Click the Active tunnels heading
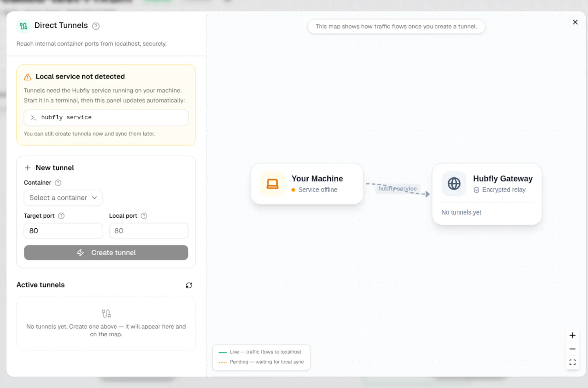588x388 pixels. pos(40,285)
